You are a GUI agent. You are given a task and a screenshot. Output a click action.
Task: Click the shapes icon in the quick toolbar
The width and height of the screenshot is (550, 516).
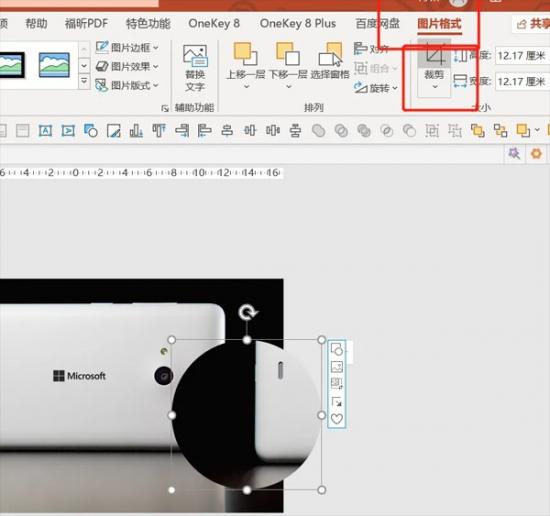coord(91,131)
